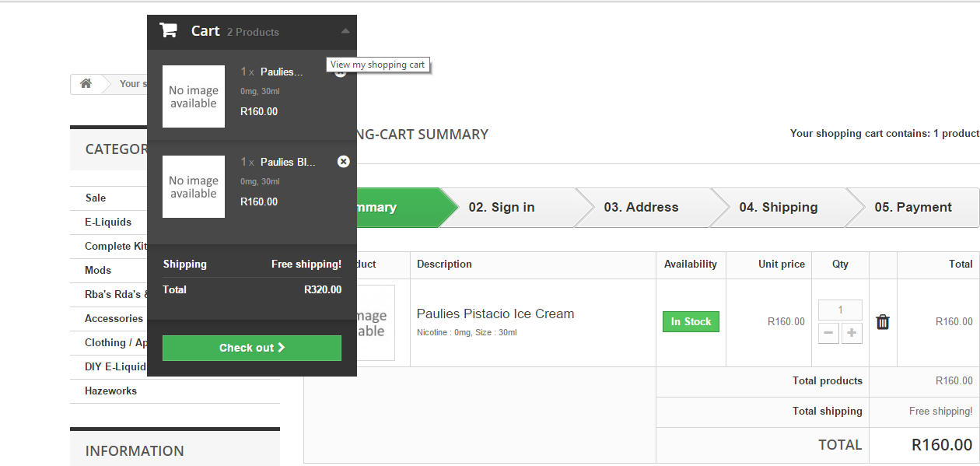Click the Cart title link
The height and width of the screenshot is (466, 980).
point(205,31)
